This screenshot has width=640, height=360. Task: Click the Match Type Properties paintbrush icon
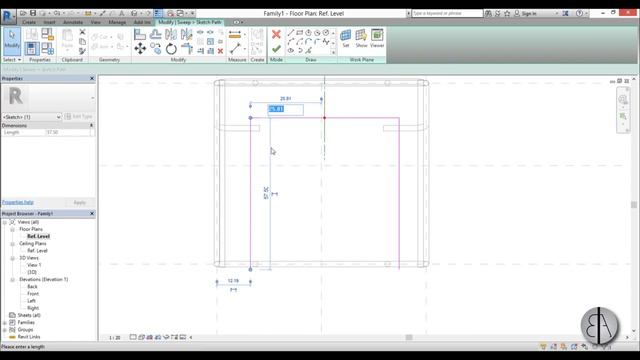coord(82,51)
